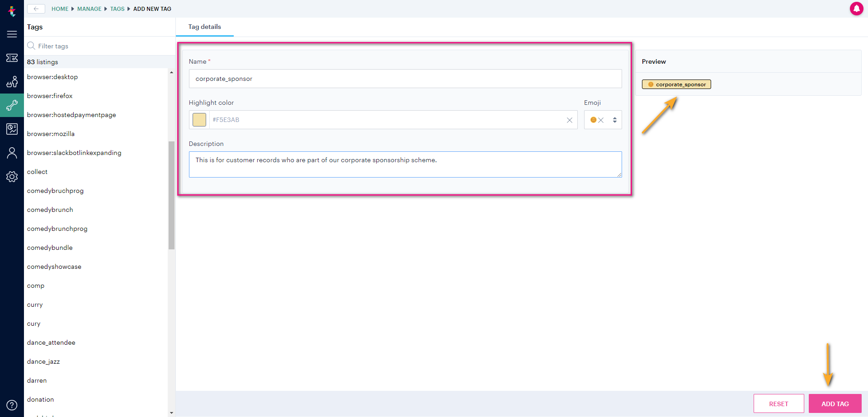Clear the selected emoji with the X icon

(601, 120)
